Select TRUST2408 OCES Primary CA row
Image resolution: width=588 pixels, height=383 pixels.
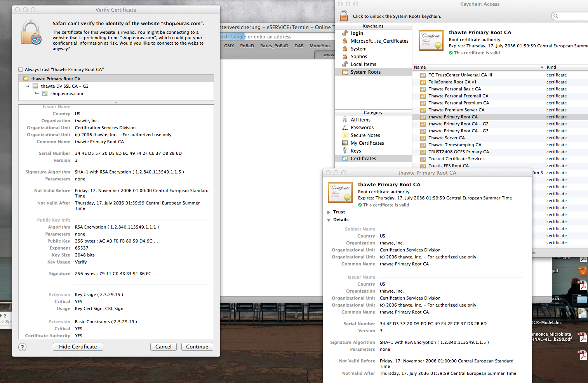500,152
